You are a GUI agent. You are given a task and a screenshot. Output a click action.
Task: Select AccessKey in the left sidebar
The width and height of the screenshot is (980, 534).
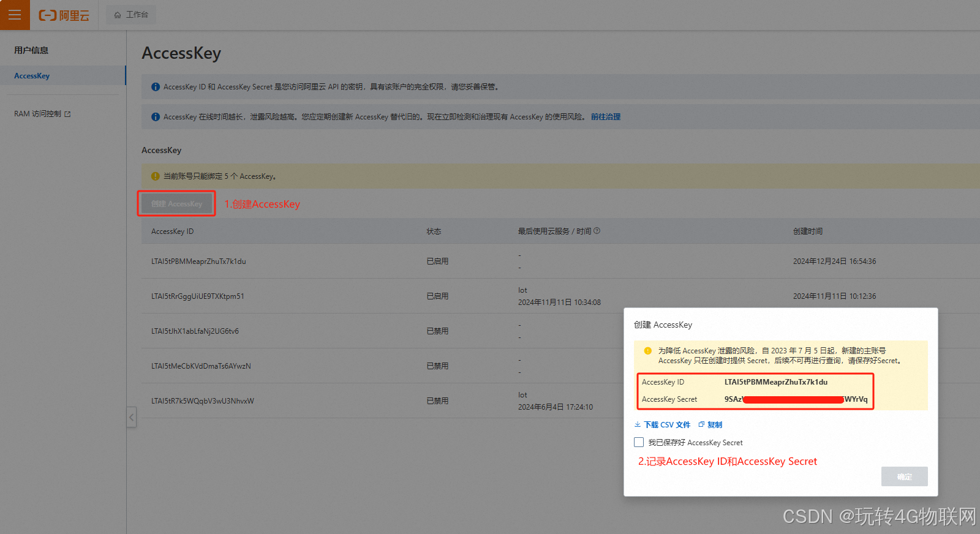[63, 76]
